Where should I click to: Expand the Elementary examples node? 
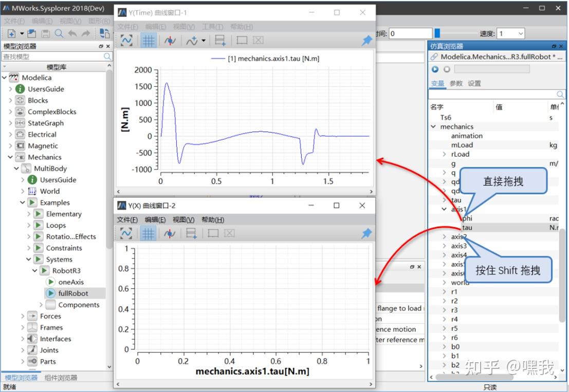pyautogui.click(x=29, y=214)
